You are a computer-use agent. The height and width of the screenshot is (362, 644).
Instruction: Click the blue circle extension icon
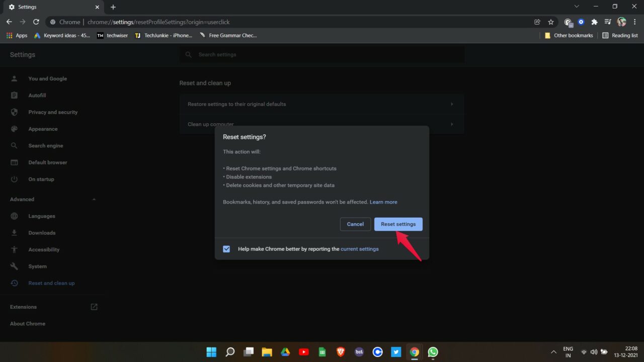pos(581,22)
